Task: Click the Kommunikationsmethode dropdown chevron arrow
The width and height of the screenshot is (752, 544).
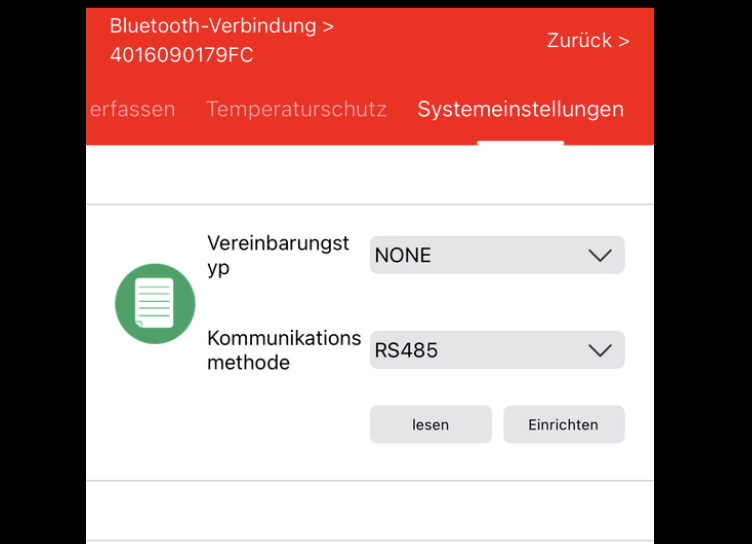Action: tap(600, 350)
